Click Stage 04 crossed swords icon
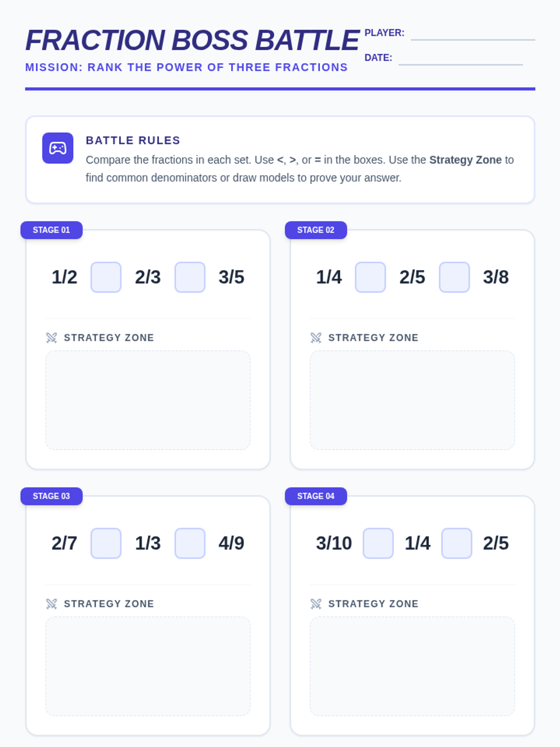 click(x=316, y=604)
